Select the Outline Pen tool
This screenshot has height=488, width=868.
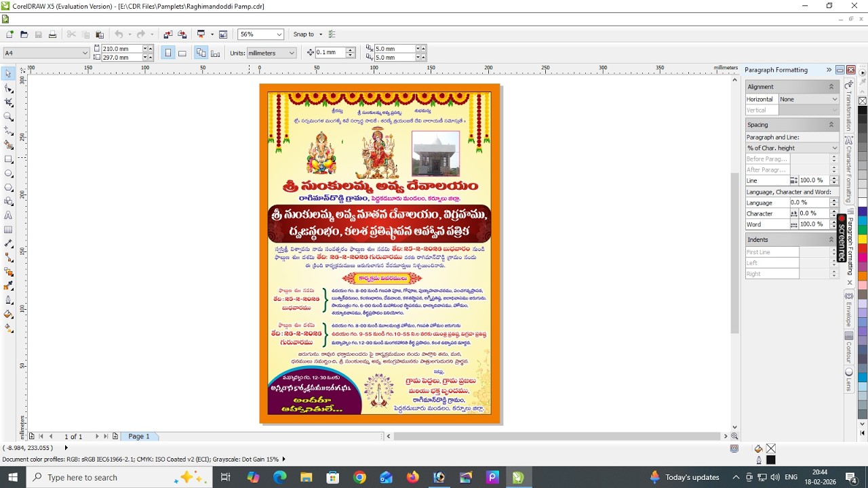[8, 300]
